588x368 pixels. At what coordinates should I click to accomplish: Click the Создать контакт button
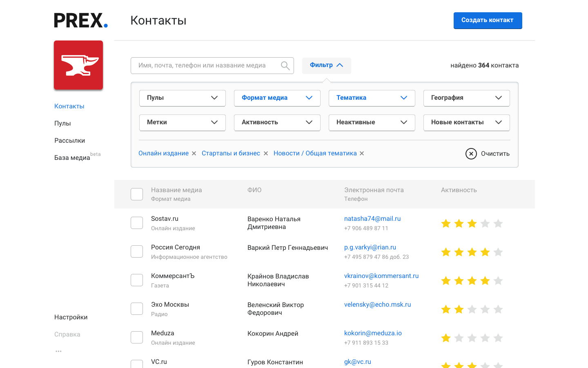[x=488, y=20]
